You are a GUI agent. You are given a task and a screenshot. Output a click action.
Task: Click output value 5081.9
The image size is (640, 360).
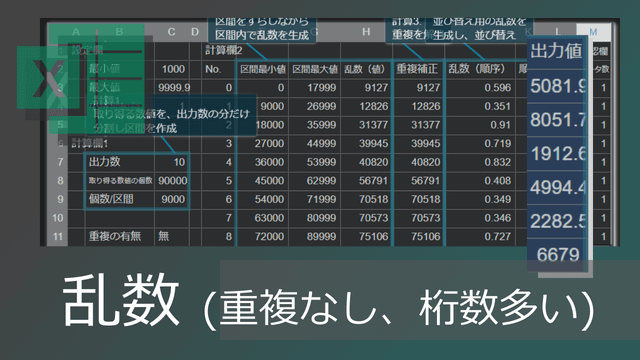(557, 86)
